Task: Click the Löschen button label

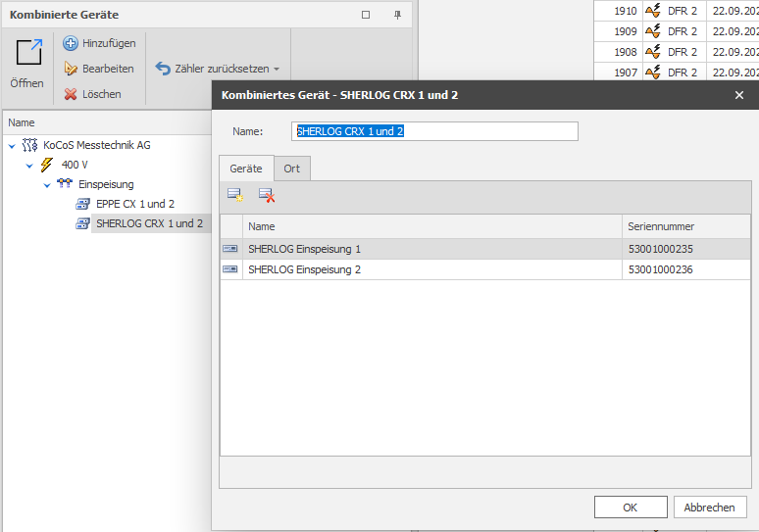Action: point(102,94)
